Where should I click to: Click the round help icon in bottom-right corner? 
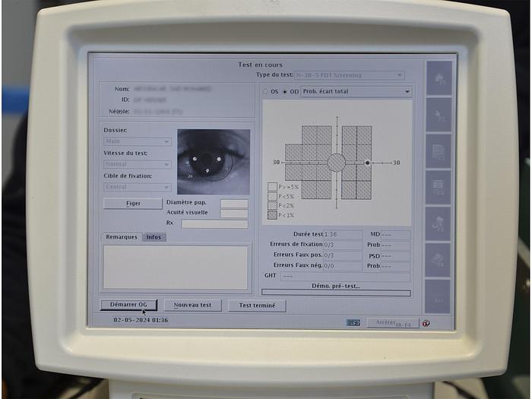coord(426,322)
